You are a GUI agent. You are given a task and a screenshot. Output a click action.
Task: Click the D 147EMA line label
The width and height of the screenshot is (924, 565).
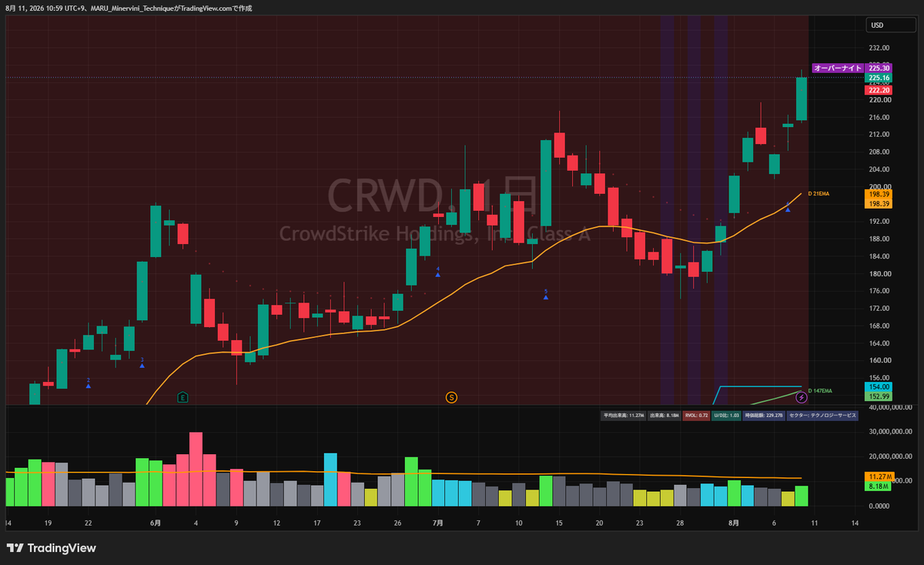(x=820, y=391)
